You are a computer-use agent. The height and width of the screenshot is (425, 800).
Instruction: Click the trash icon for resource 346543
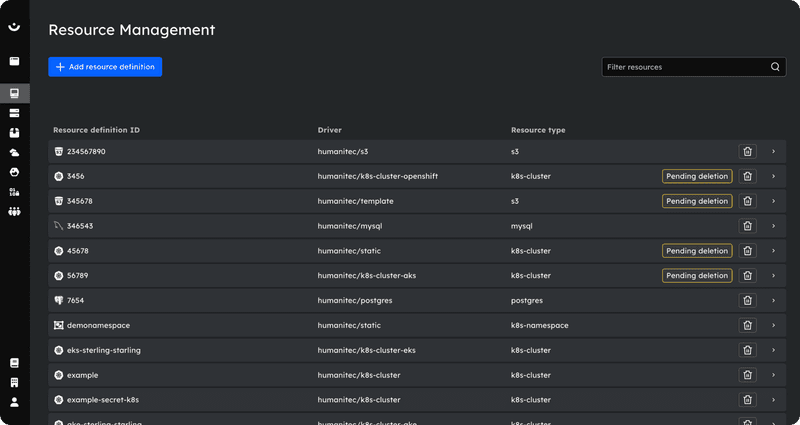point(746,226)
